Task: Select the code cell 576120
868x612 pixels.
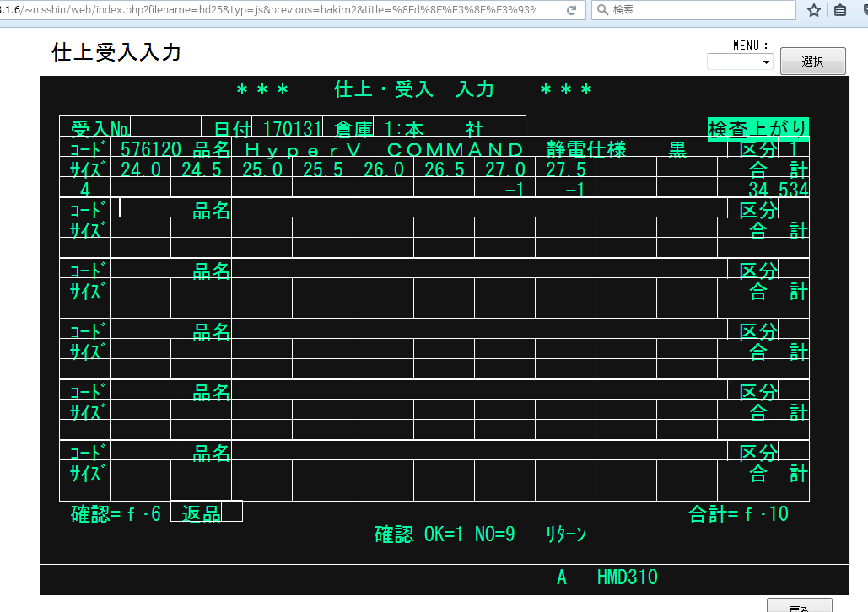Action: (150, 149)
